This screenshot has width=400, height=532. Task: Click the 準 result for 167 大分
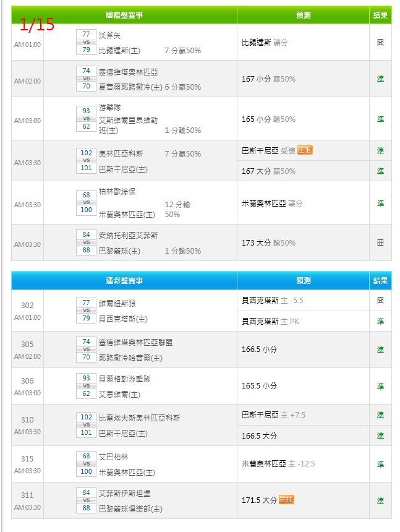pyautogui.click(x=380, y=171)
